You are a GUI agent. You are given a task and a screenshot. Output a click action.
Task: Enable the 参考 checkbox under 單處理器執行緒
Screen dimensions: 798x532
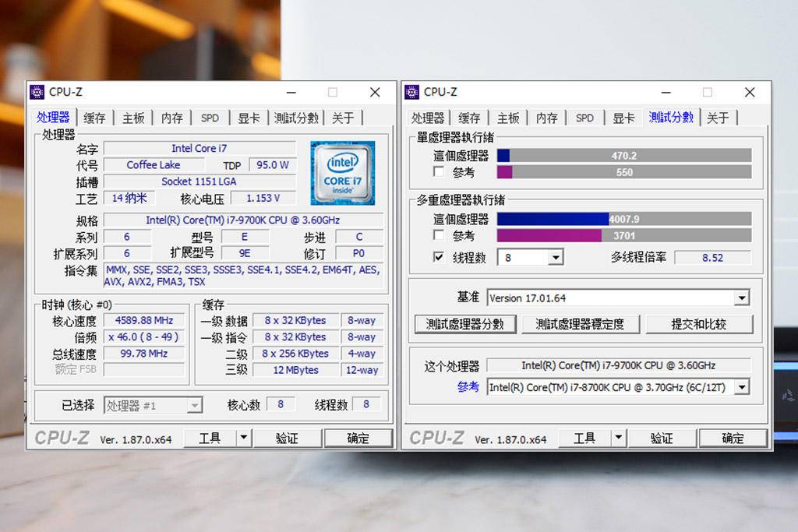[x=440, y=172]
